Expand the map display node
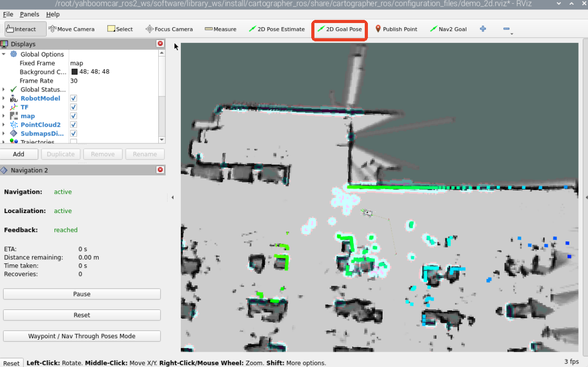 tap(4, 116)
